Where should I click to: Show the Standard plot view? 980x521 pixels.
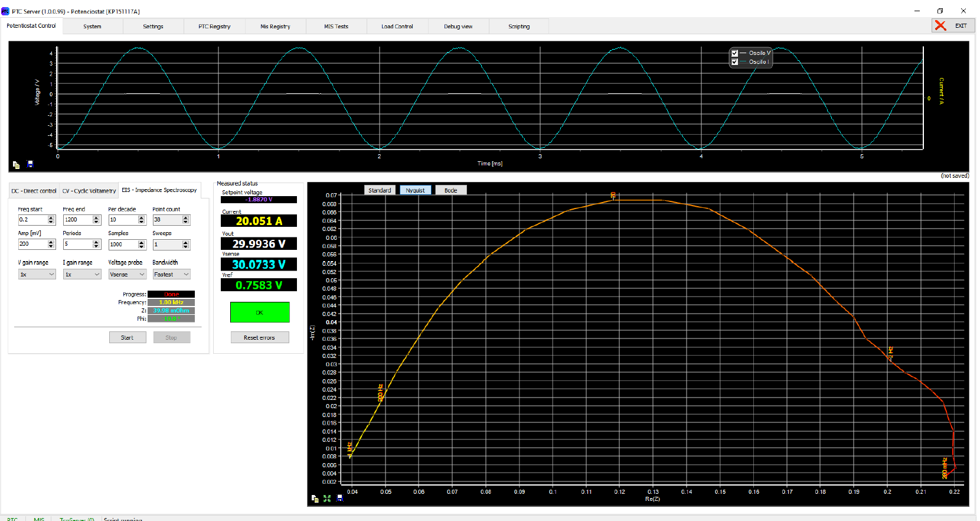[380, 190]
